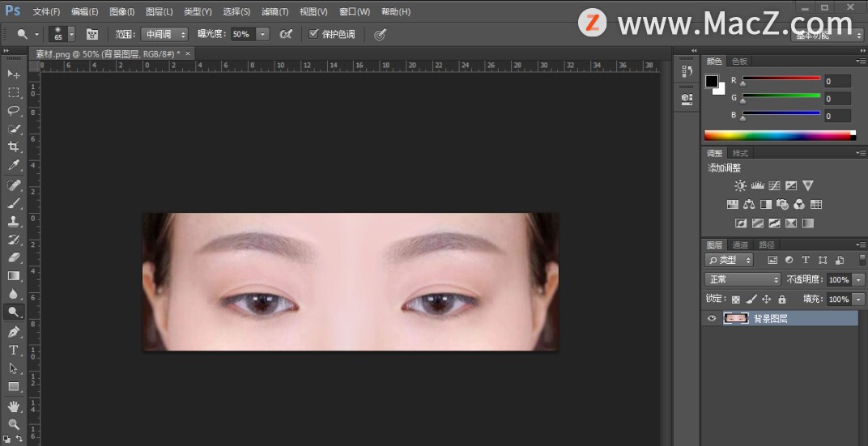Open the 不透明度 dropdown arrow
Viewport: 868px width, 446px height.
tap(859, 279)
